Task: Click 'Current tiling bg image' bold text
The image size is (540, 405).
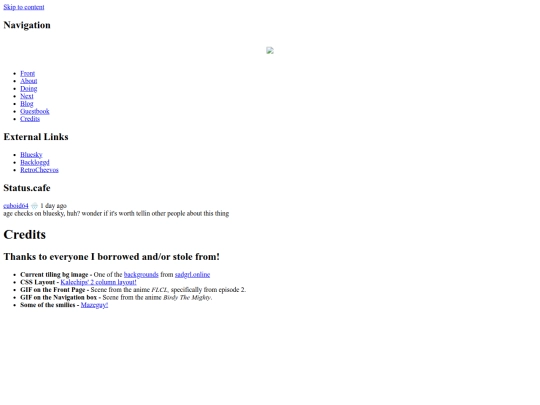Action: (54, 274)
